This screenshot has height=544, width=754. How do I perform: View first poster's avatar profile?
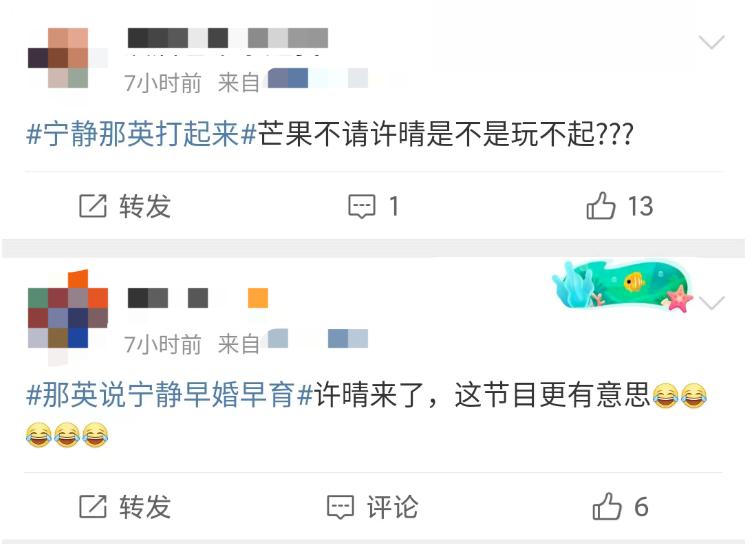[68, 58]
